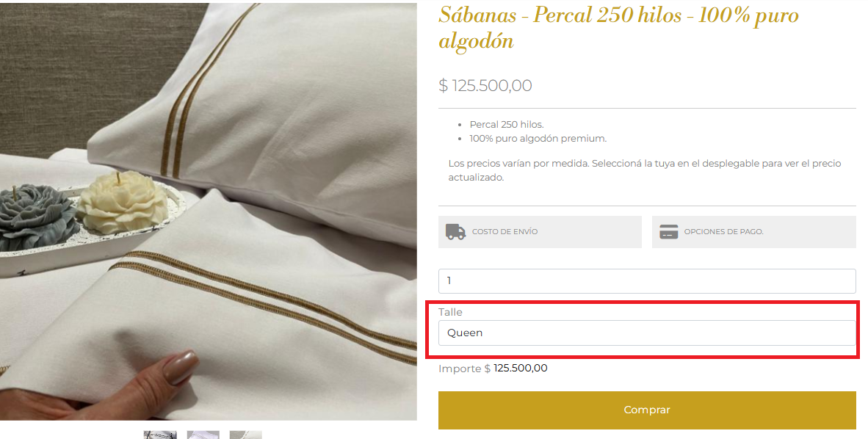Click the Sábanas Percal product title

[618, 27]
